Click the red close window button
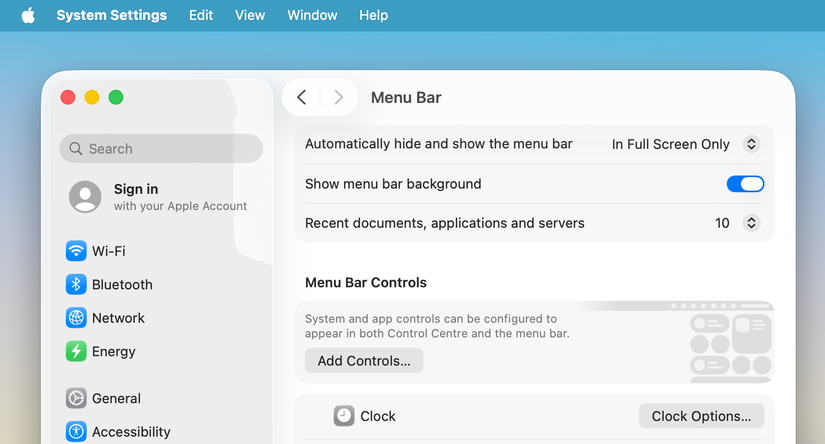 click(68, 97)
